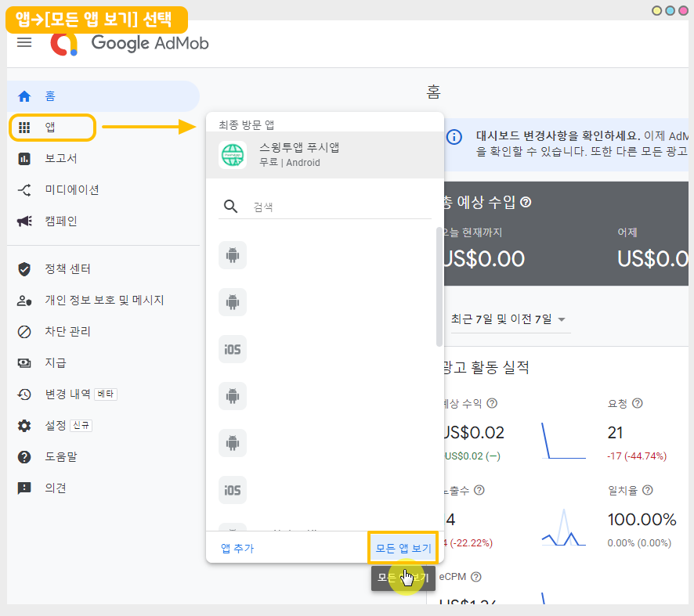Open 정책 센터 shield item
Screen dimensions: 694x616
point(67,269)
